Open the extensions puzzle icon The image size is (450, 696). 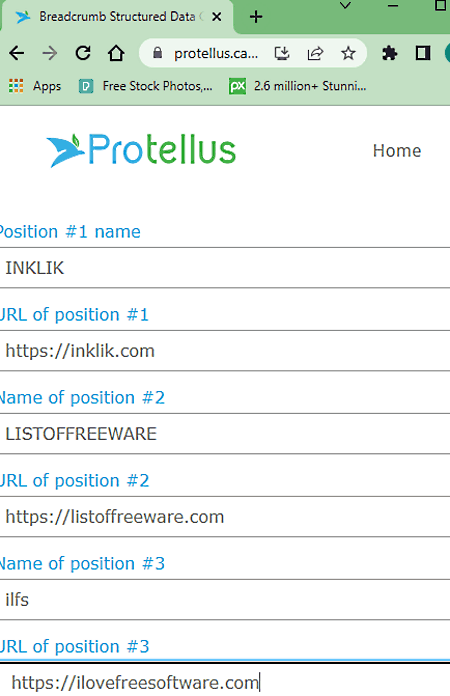coord(390,54)
